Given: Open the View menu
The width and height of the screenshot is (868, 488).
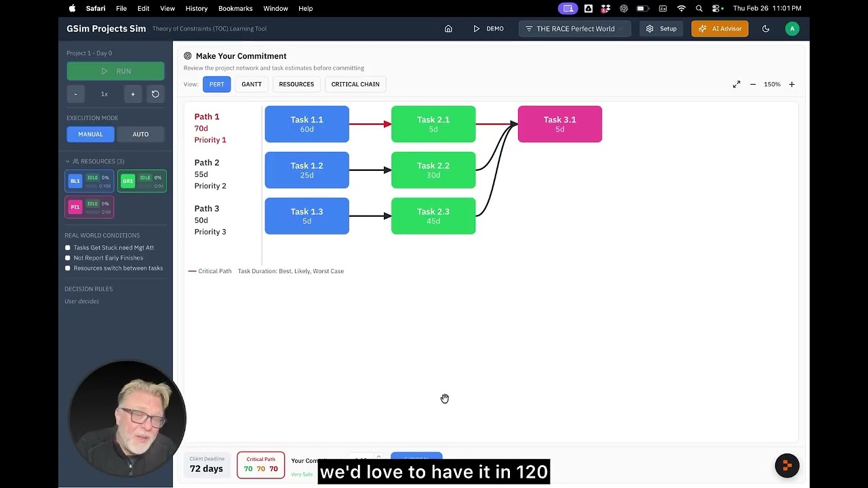Looking at the screenshot, I should coord(167,8).
